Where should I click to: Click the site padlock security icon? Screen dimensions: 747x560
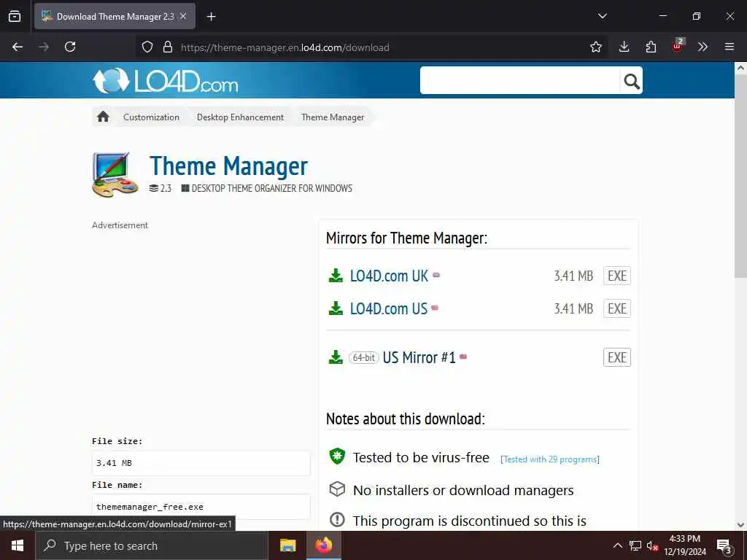168,47
